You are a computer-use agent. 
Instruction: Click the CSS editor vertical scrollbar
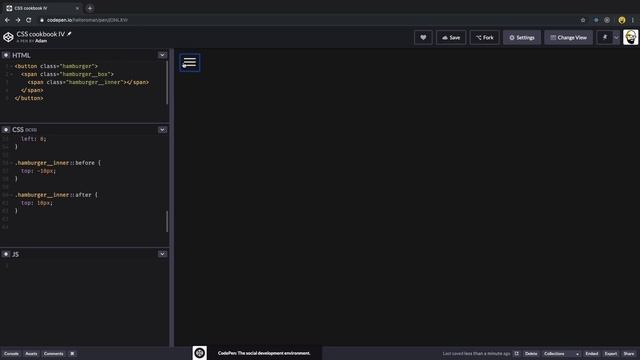click(167, 221)
